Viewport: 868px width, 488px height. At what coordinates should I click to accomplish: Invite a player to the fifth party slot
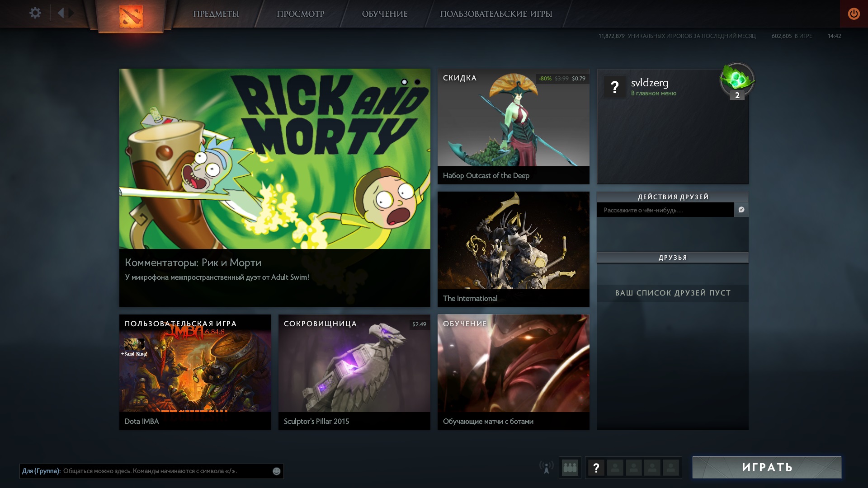tap(670, 468)
